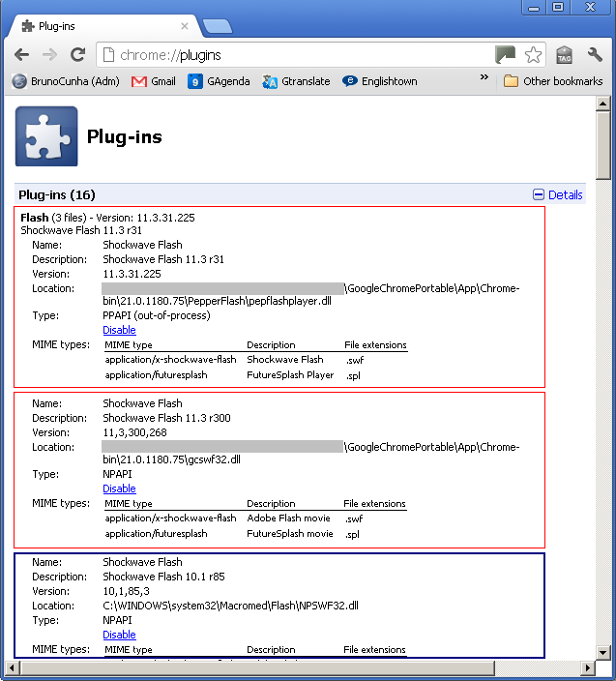616x681 pixels.
Task: Open the Other bookmarks folder
Action: tap(553, 81)
